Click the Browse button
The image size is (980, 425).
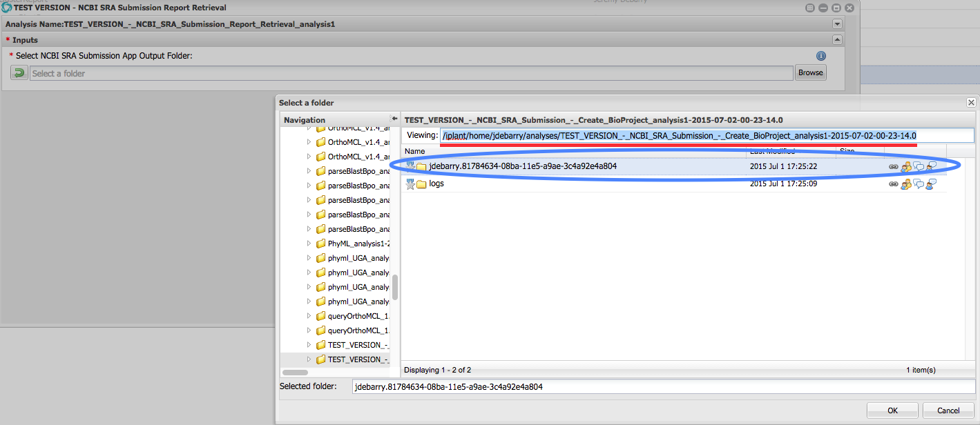pos(811,72)
